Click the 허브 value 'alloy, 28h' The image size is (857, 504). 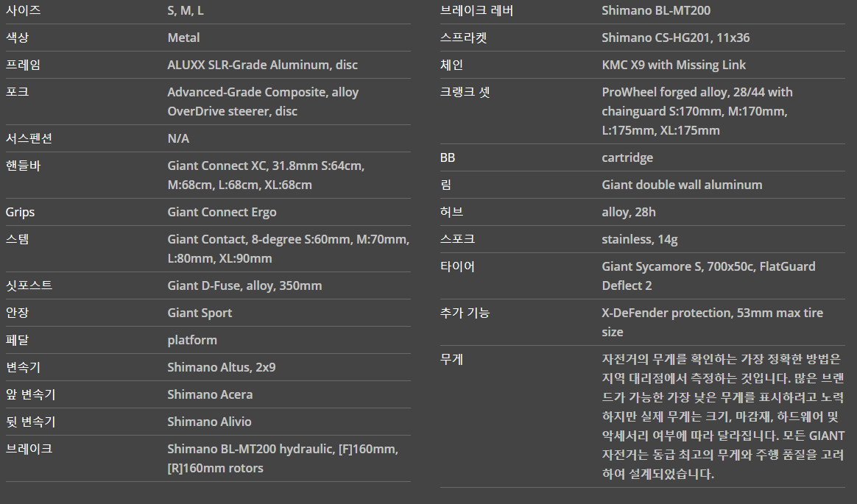pyautogui.click(x=629, y=212)
